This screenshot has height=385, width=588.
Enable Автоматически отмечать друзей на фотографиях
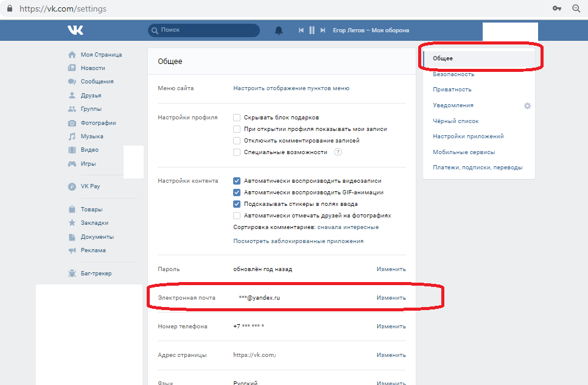237,216
